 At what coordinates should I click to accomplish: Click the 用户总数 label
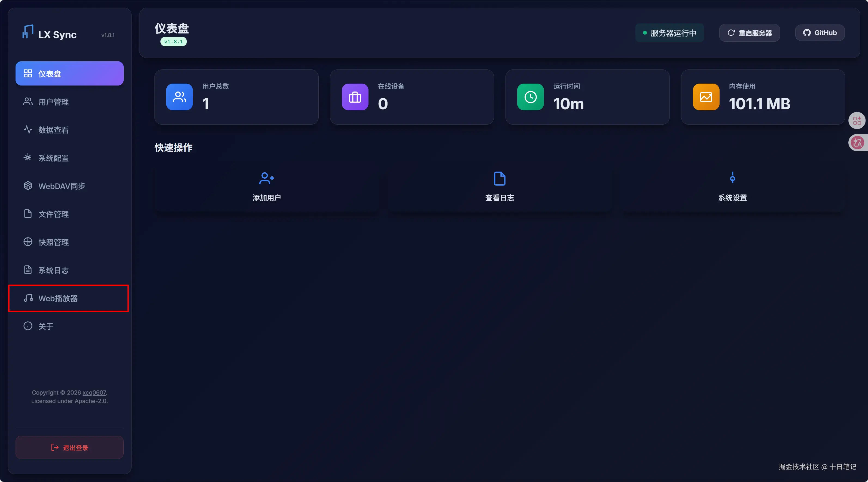[x=216, y=86]
